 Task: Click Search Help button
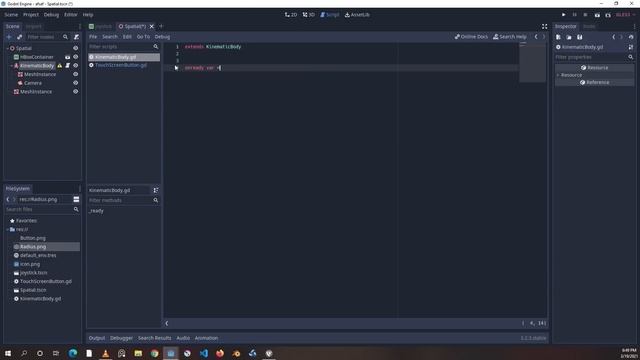tap(510, 37)
